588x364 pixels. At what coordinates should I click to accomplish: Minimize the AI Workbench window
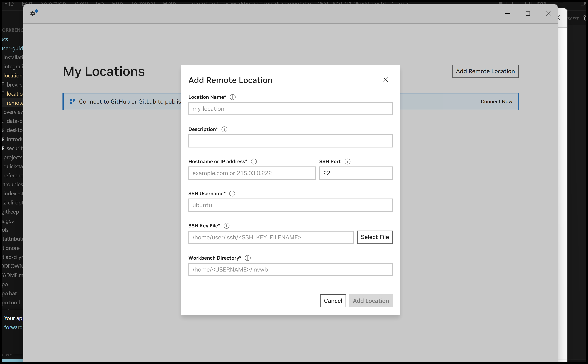(507, 14)
